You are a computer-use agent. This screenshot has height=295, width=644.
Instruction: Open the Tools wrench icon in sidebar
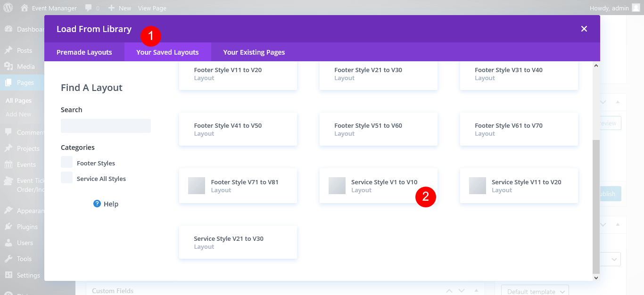[x=8, y=259]
